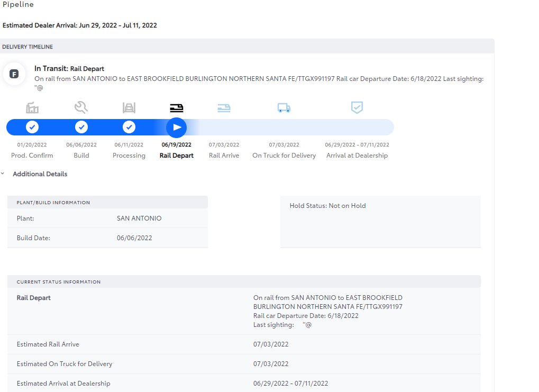Screen dimensions: 539x392
Task: Click the Rail Depart current-step arrow marker
Action: [x=176, y=127]
